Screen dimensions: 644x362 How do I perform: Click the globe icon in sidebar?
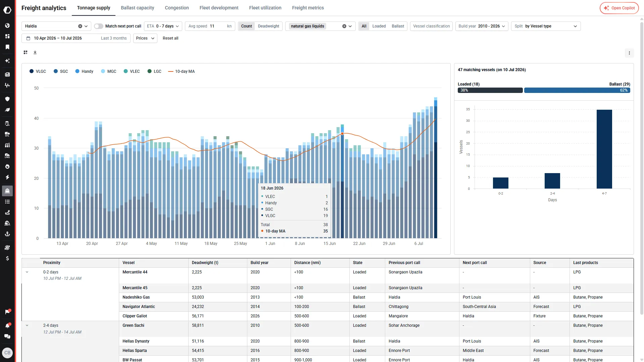7,25
